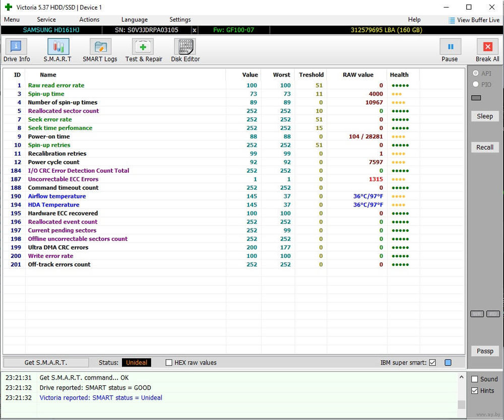
Task: Click the Pause icon button
Action: click(x=450, y=46)
